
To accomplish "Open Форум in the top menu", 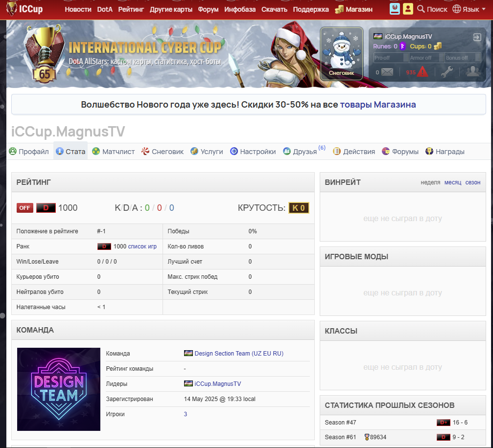I will tap(208, 9).
